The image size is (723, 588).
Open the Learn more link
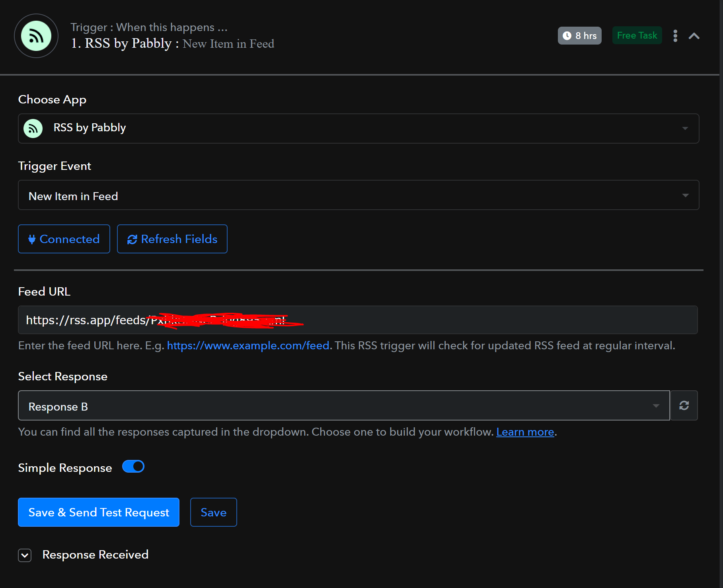(525, 432)
